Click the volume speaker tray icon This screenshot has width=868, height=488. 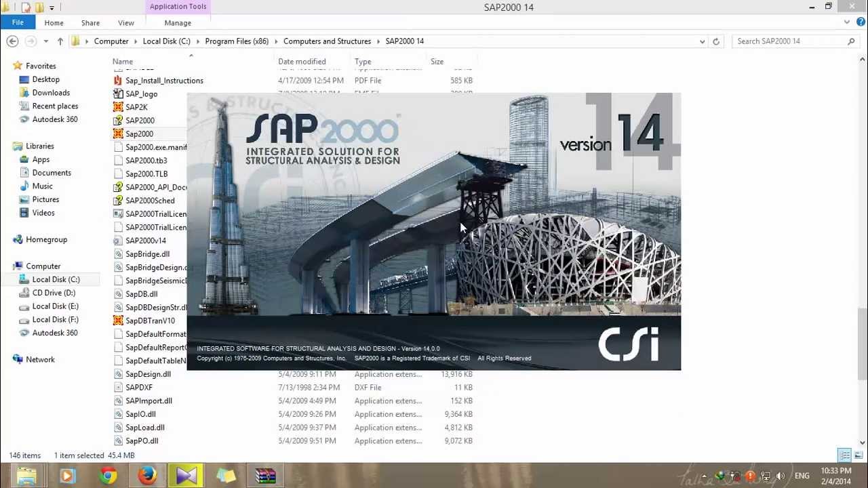coord(781,476)
